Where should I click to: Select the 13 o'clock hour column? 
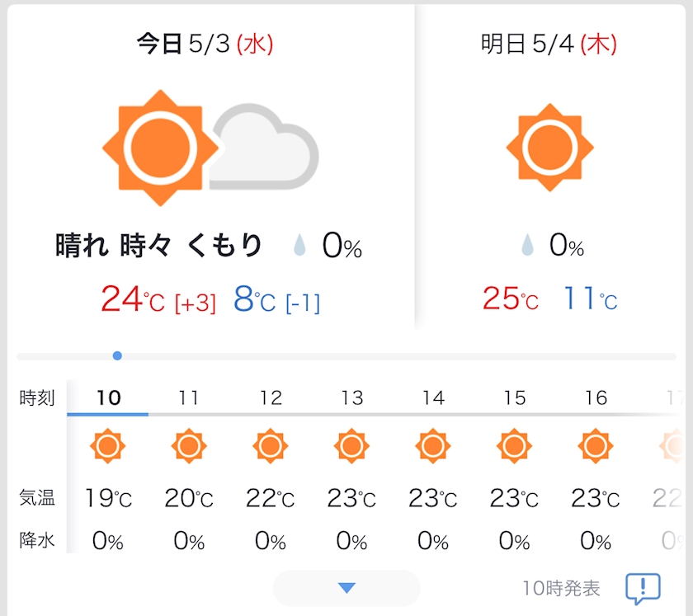(x=351, y=398)
